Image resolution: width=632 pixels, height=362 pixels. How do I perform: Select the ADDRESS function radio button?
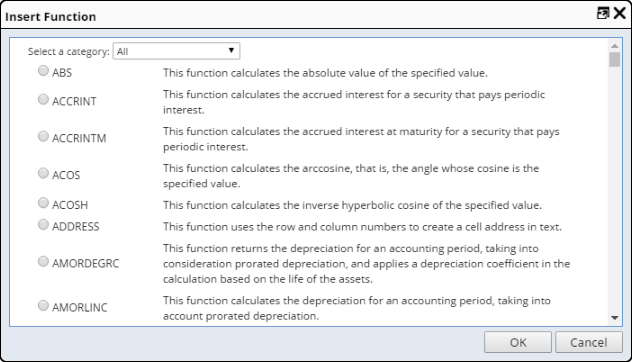[x=43, y=225]
